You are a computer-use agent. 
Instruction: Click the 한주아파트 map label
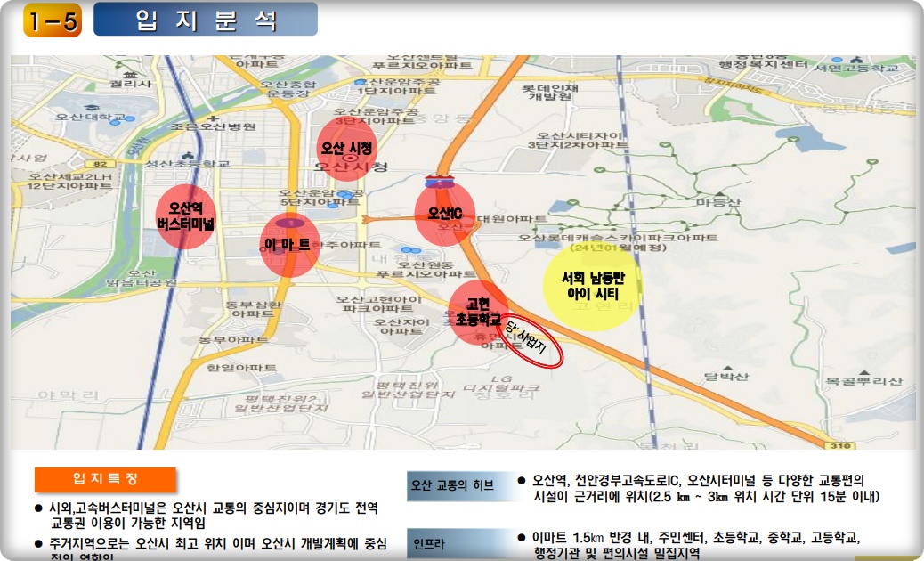click(344, 245)
